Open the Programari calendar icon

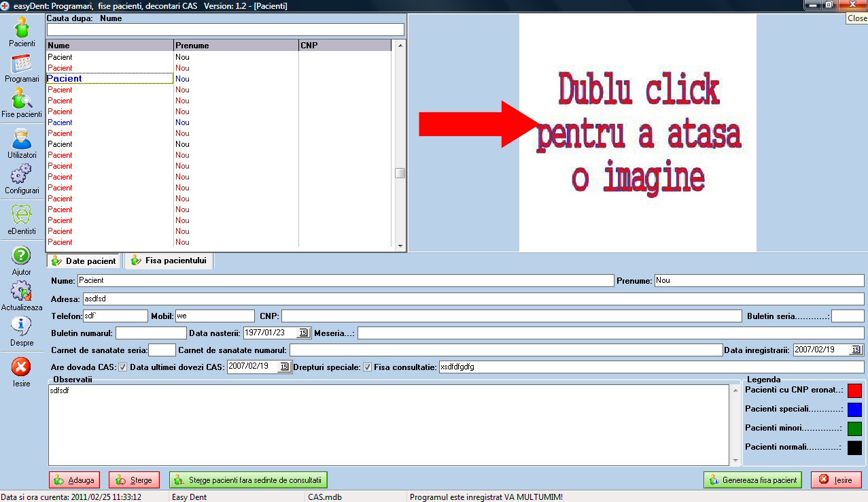[x=22, y=65]
